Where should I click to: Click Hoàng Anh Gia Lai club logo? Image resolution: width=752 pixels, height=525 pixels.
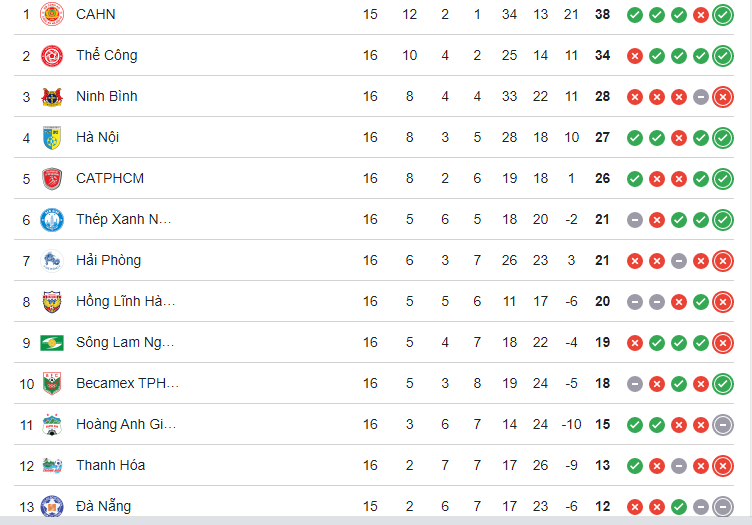[51, 424]
